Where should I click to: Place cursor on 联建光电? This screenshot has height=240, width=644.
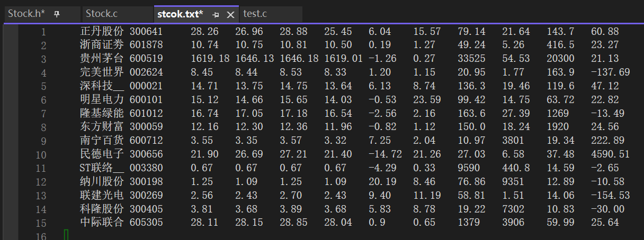coord(102,195)
